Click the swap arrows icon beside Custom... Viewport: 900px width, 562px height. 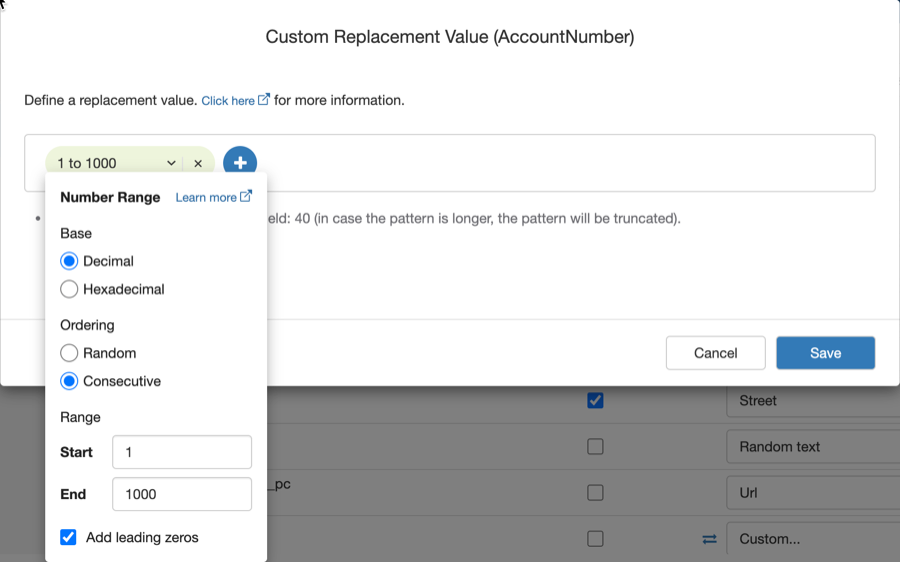(x=709, y=539)
